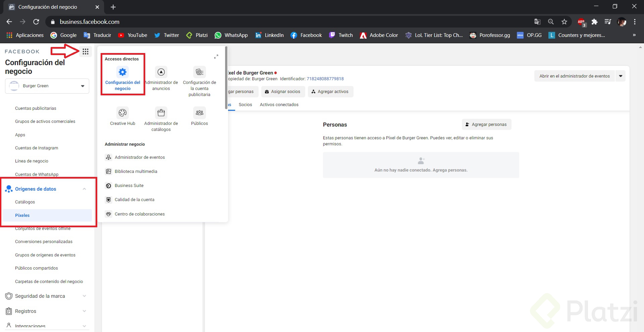The height and width of the screenshot is (332, 644).
Task: Open the browser zoom magnifier icon
Action: click(x=551, y=22)
